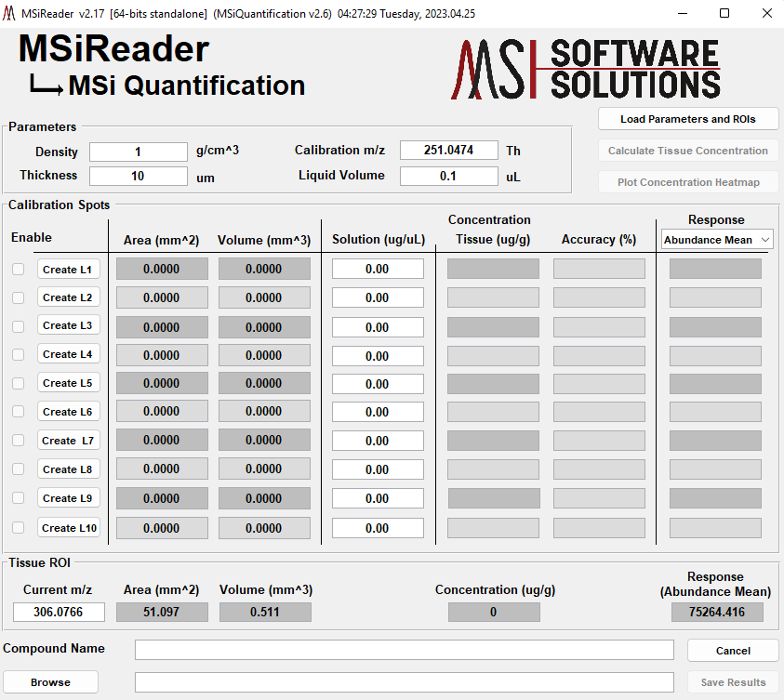Screen dimensions: 784x700
Task: Edit L3 Solution concentration field
Action: pyautogui.click(x=378, y=327)
